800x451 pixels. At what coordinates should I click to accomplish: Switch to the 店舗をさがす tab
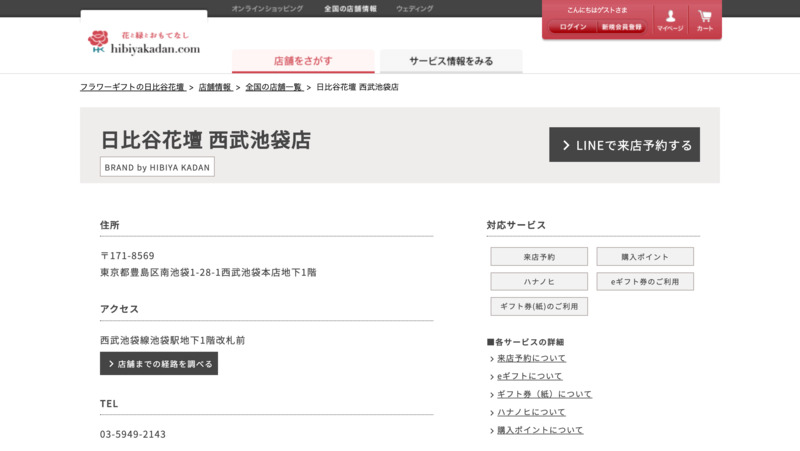[303, 61]
